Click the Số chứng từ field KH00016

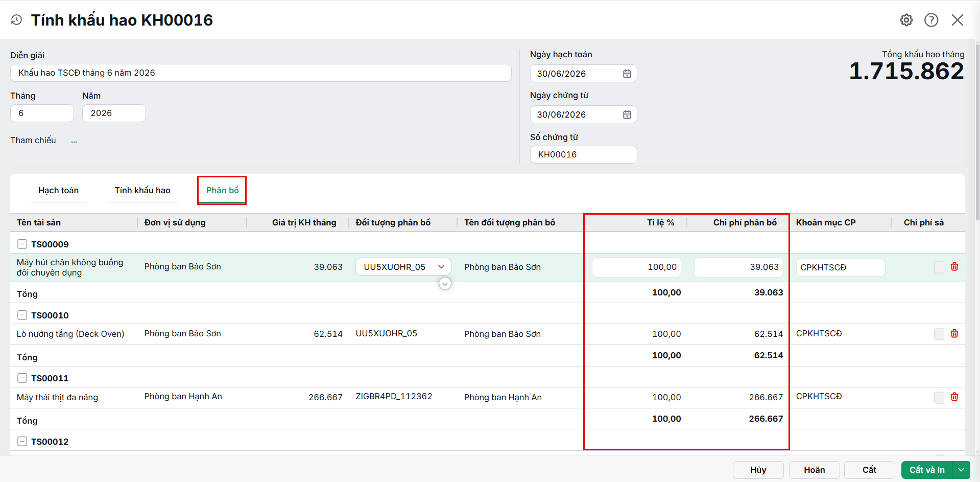pos(583,154)
